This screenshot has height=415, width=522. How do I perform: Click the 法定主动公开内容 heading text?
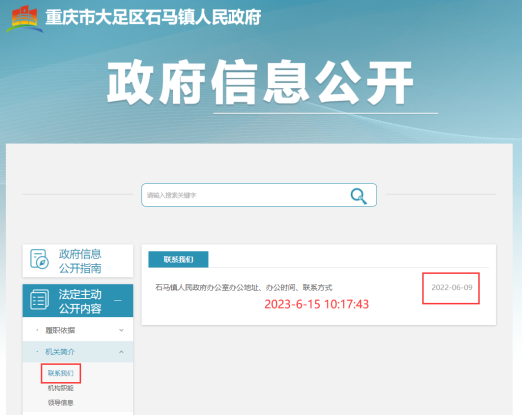pos(80,301)
